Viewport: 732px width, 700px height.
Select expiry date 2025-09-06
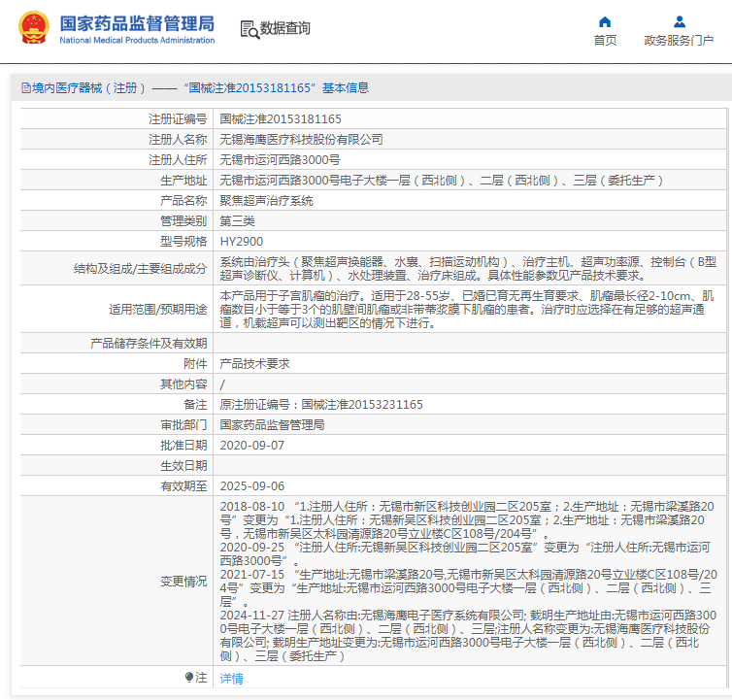tap(252, 486)
